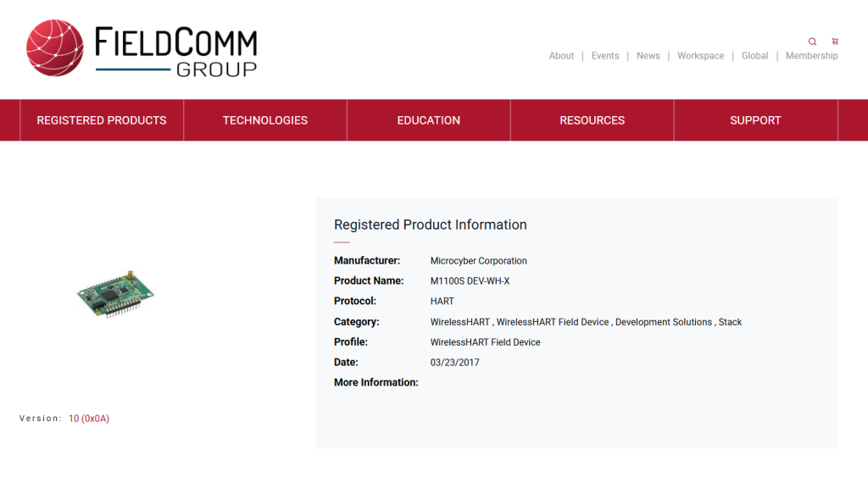Click the product name M1100S DEV-WH-X

coord(470,281)
